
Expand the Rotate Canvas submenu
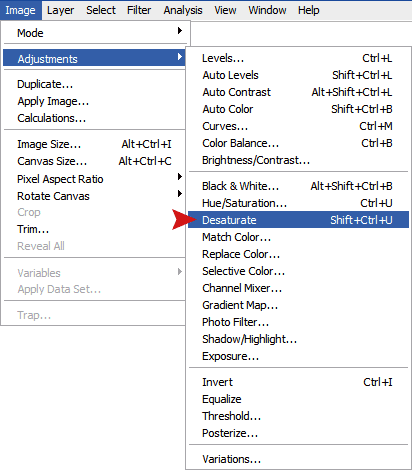[x=95, y=196]
